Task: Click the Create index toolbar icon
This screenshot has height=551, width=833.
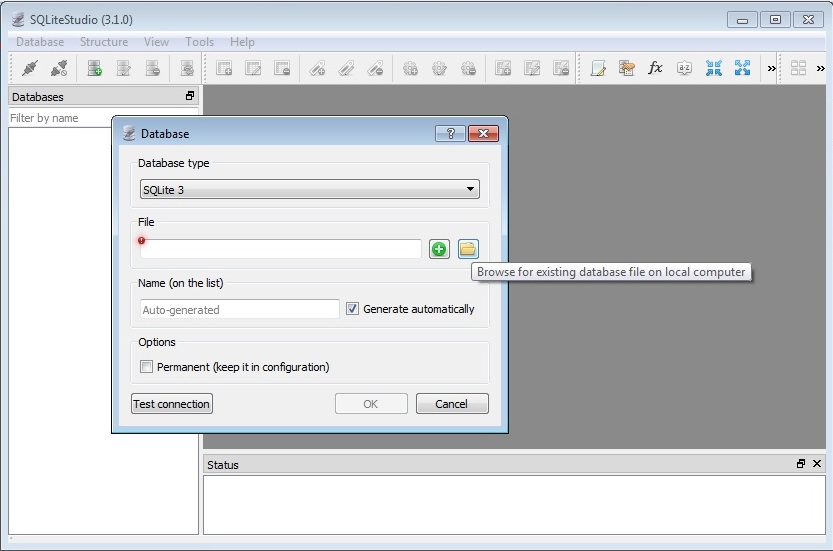Action: [x=317, y=68]
